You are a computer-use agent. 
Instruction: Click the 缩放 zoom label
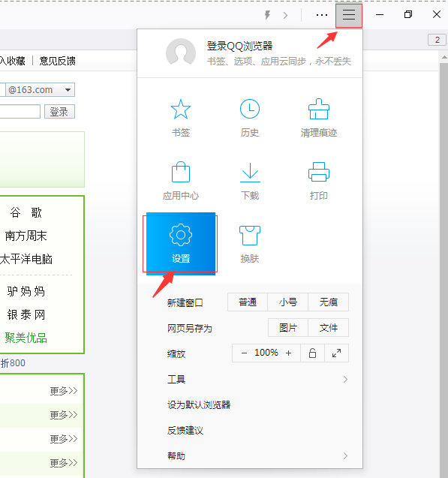(176, 354)
